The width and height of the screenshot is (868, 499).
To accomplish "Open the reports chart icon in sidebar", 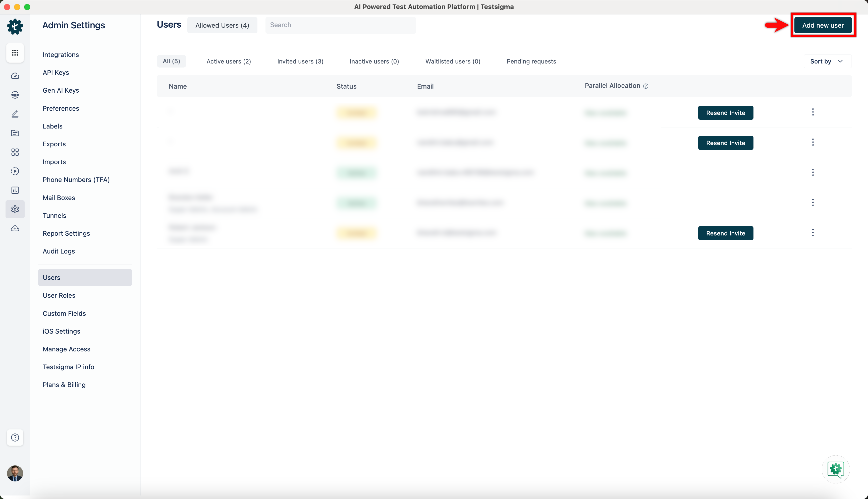I will click(15, 190).
